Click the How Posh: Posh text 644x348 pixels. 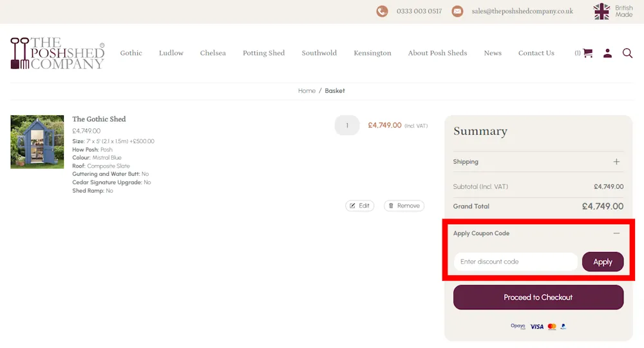pos(92,150)
